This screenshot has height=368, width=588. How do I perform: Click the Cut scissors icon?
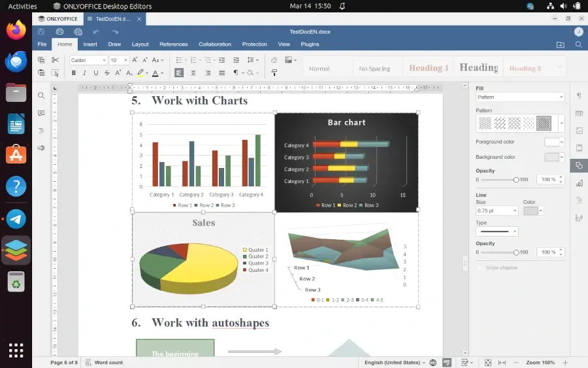coord(55,59)
